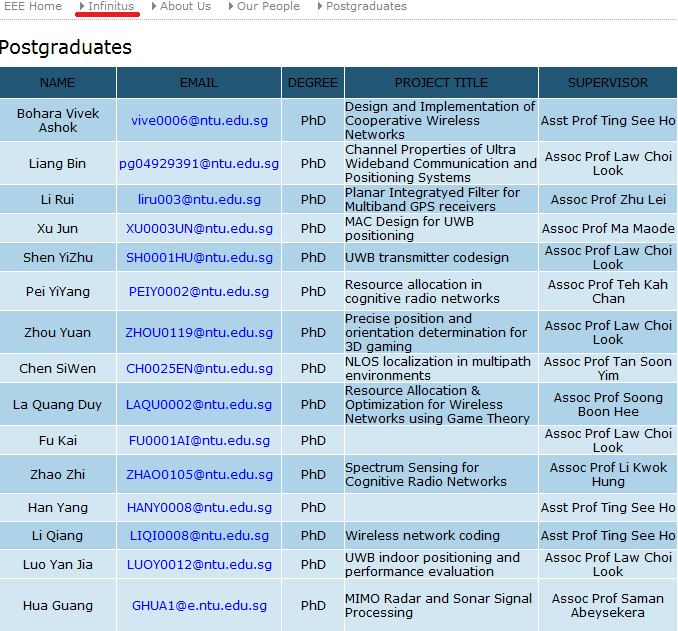
Task: Click 'Resource allocation in cognitive radio networks'
Action: pyautogui.click(x=422, y=291)
